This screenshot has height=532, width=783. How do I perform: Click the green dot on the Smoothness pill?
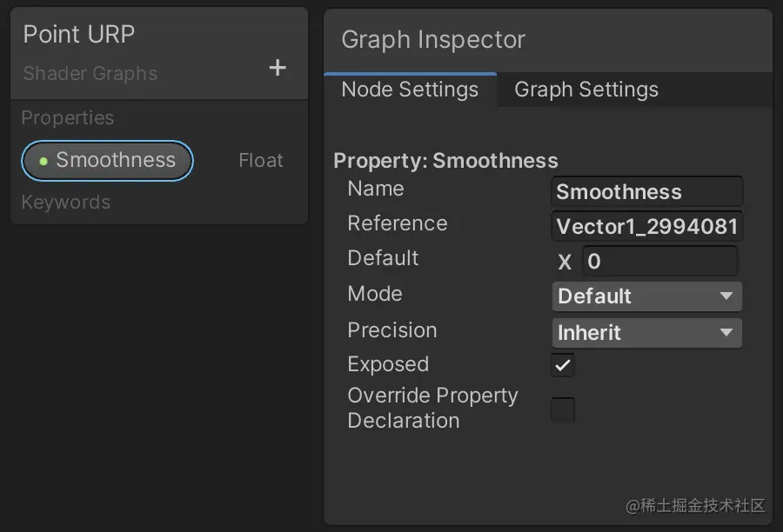point(43,161)
